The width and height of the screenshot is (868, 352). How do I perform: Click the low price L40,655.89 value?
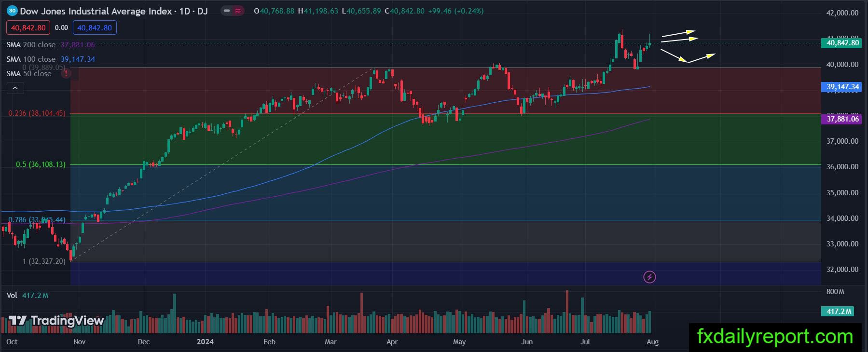click(361, 11)
